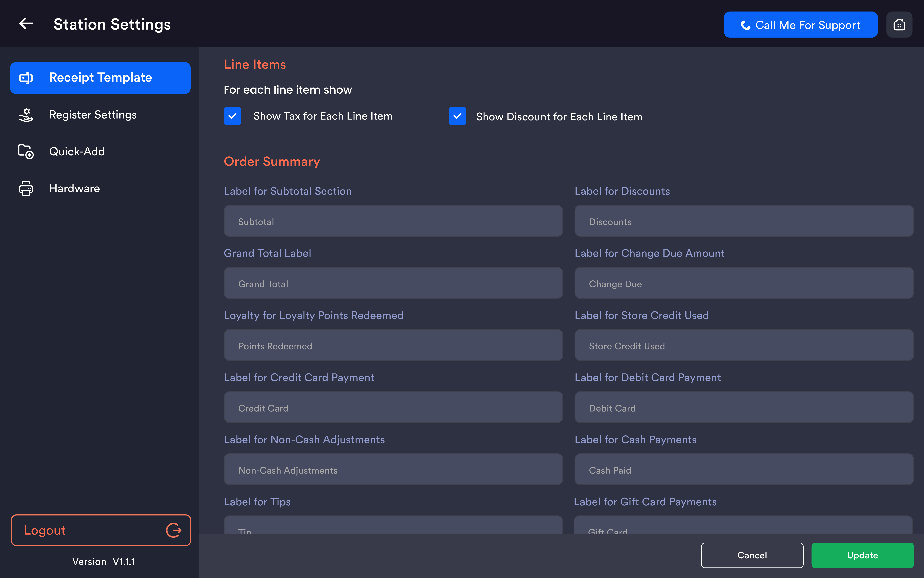Viewport: 924px width, 578px height.
Task: Click the Order Summary heading
Action: click(272, 162)
